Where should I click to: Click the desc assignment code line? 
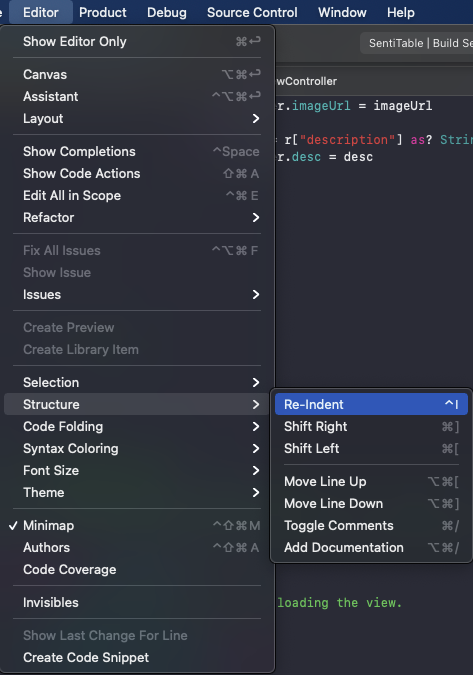(x=325, y=157)
